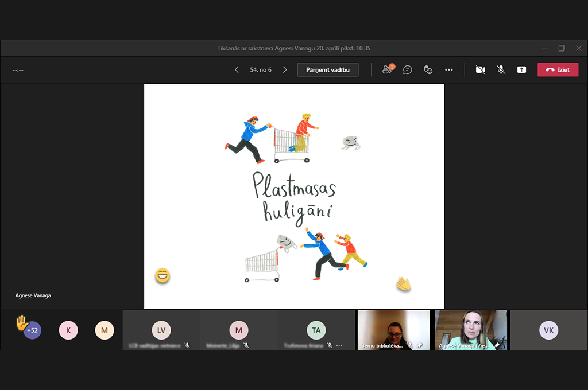Open the share content tray
Image resolution: width=588 pixels, height=390 pixels.
(521, 69)
